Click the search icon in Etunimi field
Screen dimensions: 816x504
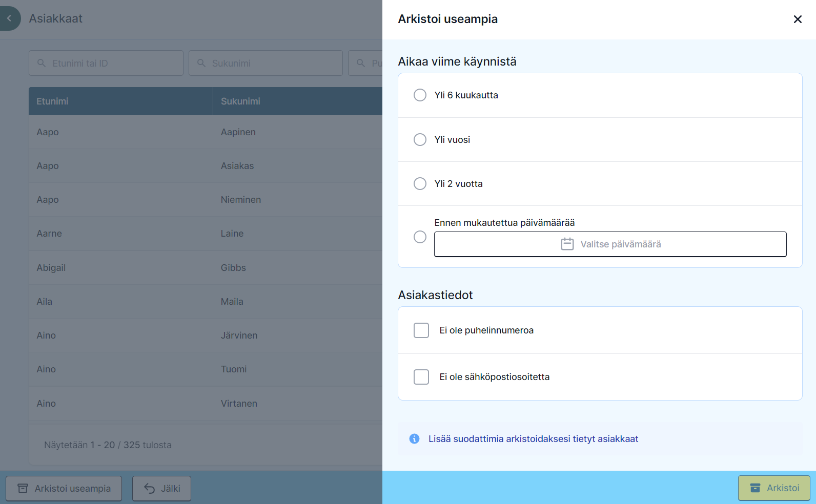42,63
